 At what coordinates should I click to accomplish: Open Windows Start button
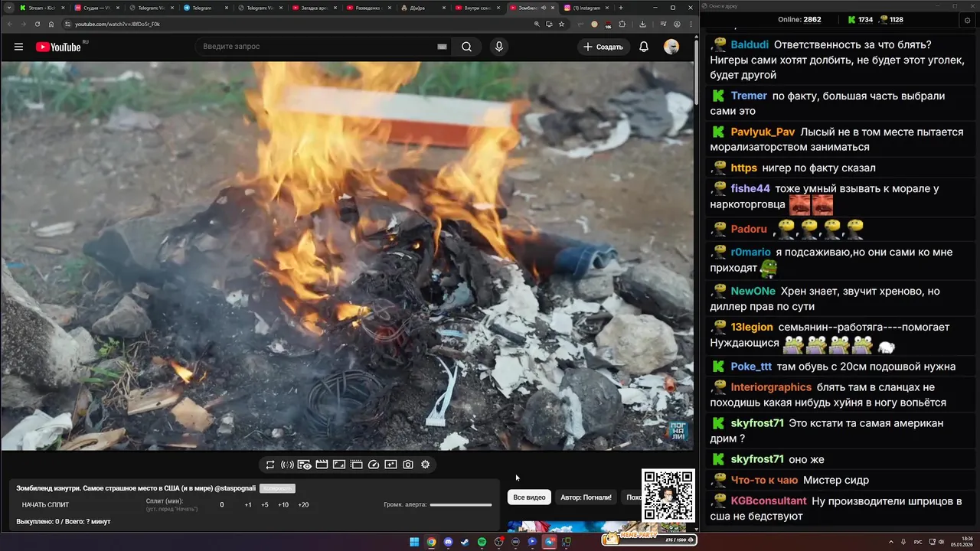414,542
